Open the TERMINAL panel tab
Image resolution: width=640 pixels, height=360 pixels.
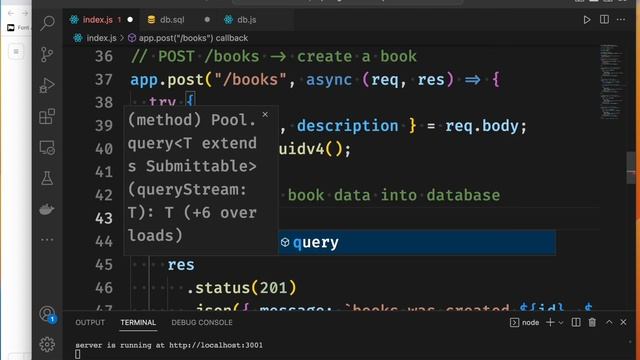coord(138,322)
